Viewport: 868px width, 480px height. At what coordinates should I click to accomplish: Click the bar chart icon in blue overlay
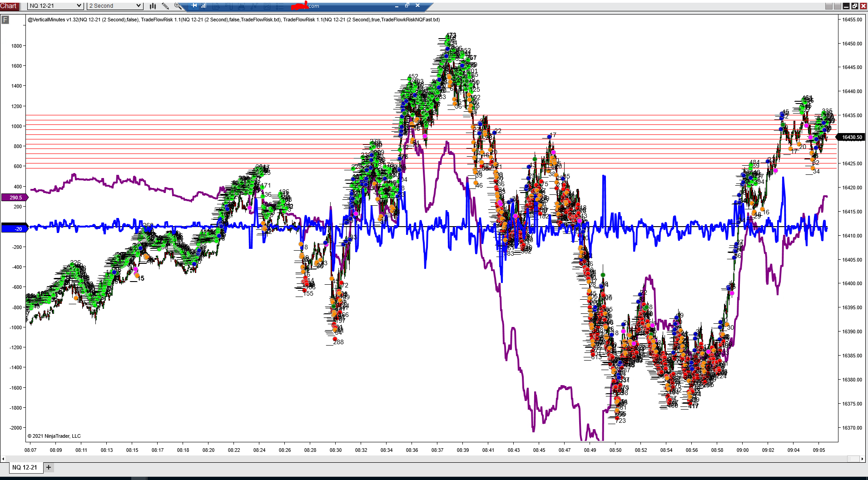coord(204,6)
